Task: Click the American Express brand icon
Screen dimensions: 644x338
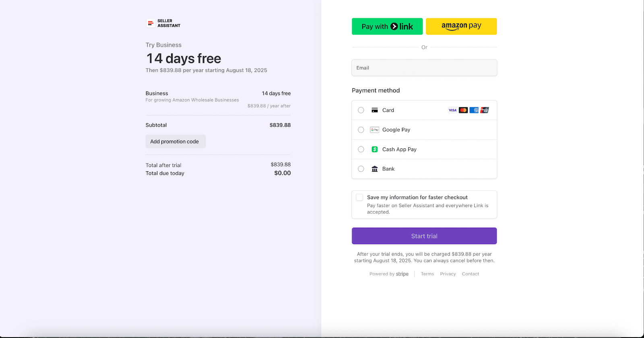Action: point(474,110)
